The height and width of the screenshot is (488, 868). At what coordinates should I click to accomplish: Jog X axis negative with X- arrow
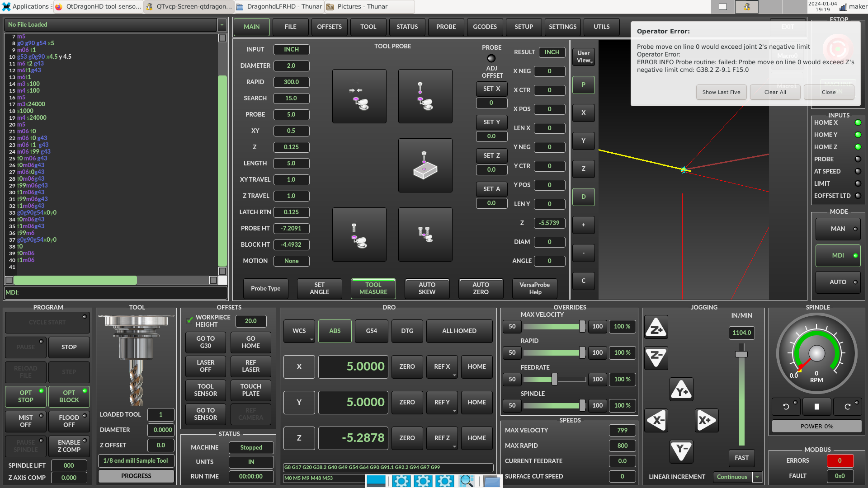(656, 420)
